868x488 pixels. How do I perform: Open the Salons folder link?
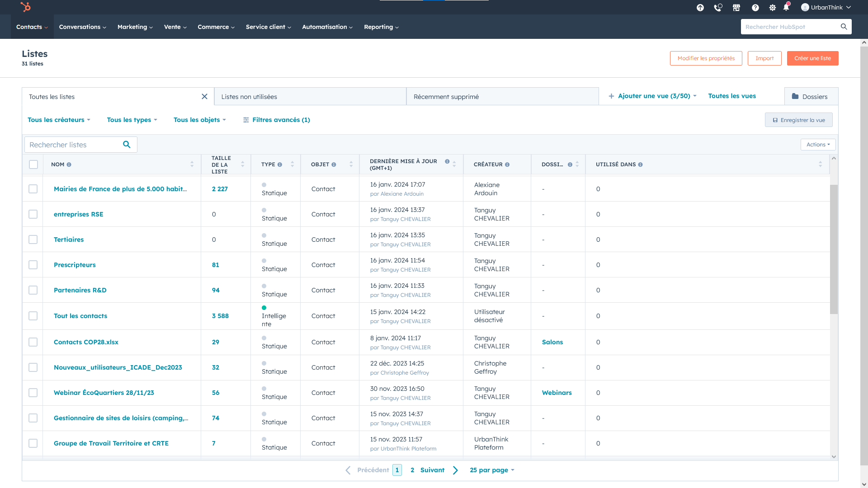(552, 342)
